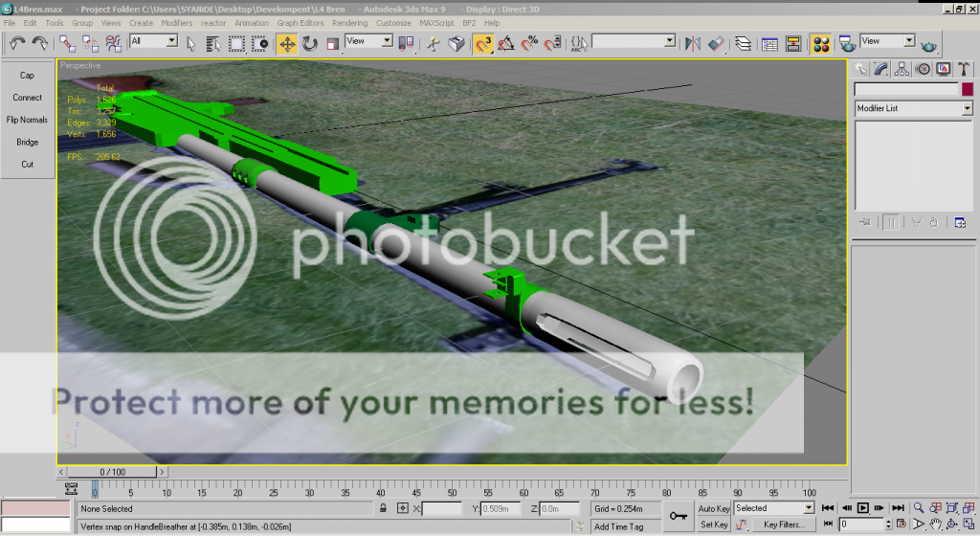Expand the selection filter 'All' dropdown

154,41
